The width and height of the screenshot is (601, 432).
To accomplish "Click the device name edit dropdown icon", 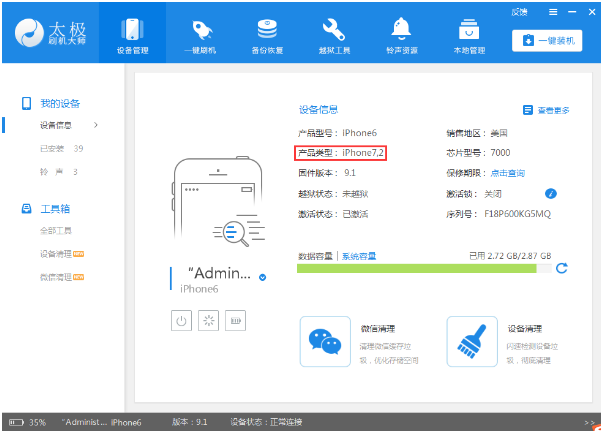I will click(263, 278).
